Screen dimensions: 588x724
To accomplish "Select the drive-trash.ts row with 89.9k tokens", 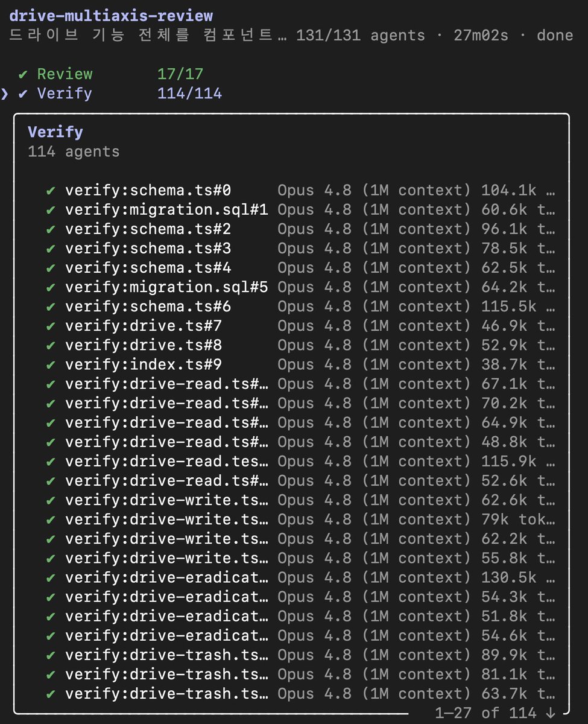I will point(301,655).
